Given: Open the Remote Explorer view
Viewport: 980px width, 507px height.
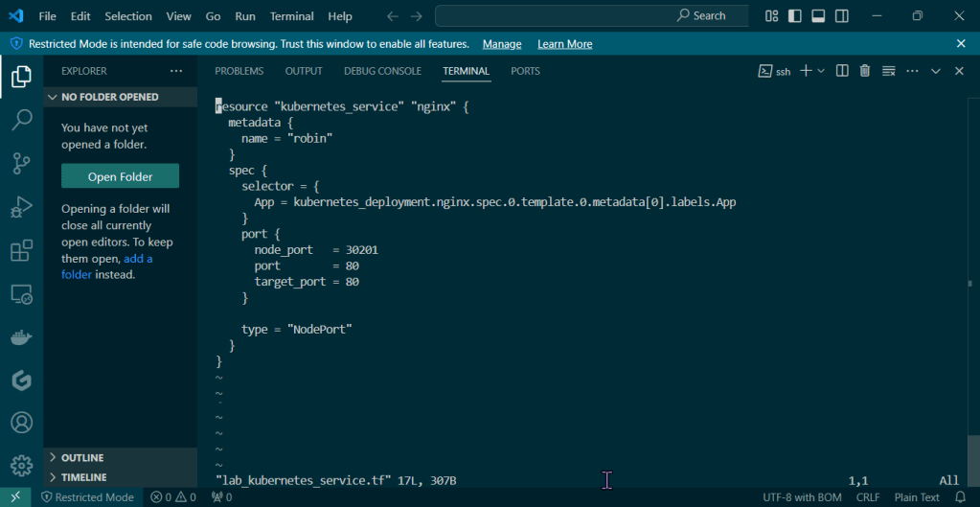Looking at the screenshot, I should (21, 294).
